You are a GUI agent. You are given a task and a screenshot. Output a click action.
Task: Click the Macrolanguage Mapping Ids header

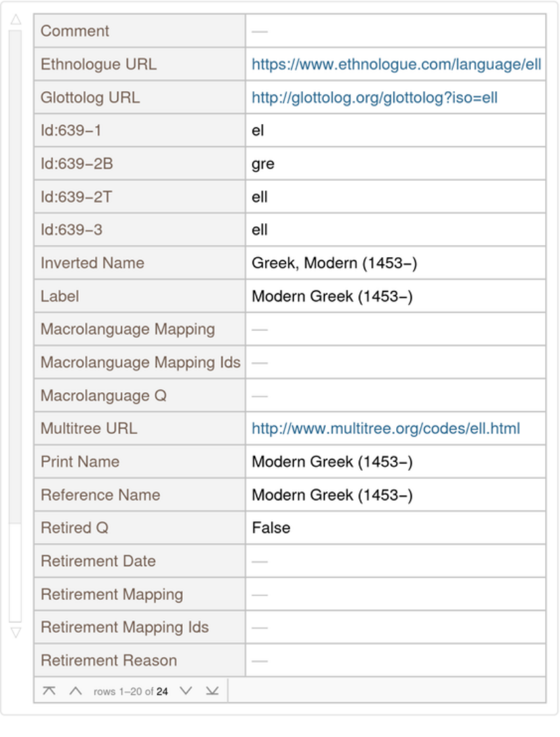pos(140,362)
